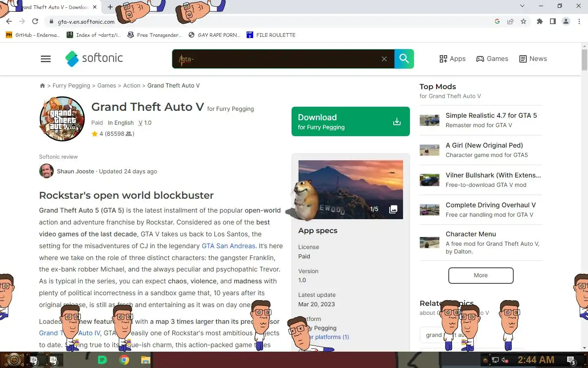Click the address bar URL gta-v.en.softonic.com
The image size is (588, 368).
coord(86,22)
